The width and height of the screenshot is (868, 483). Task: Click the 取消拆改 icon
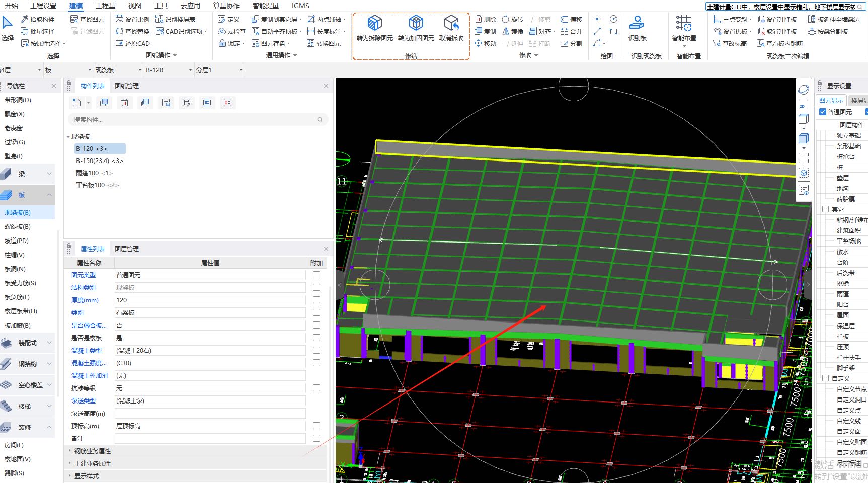pos(451,23)
